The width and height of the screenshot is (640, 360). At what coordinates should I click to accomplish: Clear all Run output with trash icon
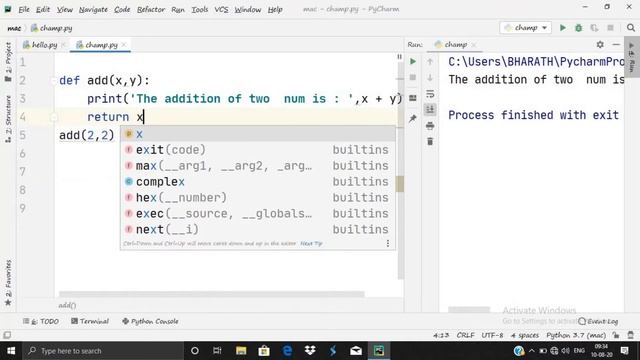[430, 142]
